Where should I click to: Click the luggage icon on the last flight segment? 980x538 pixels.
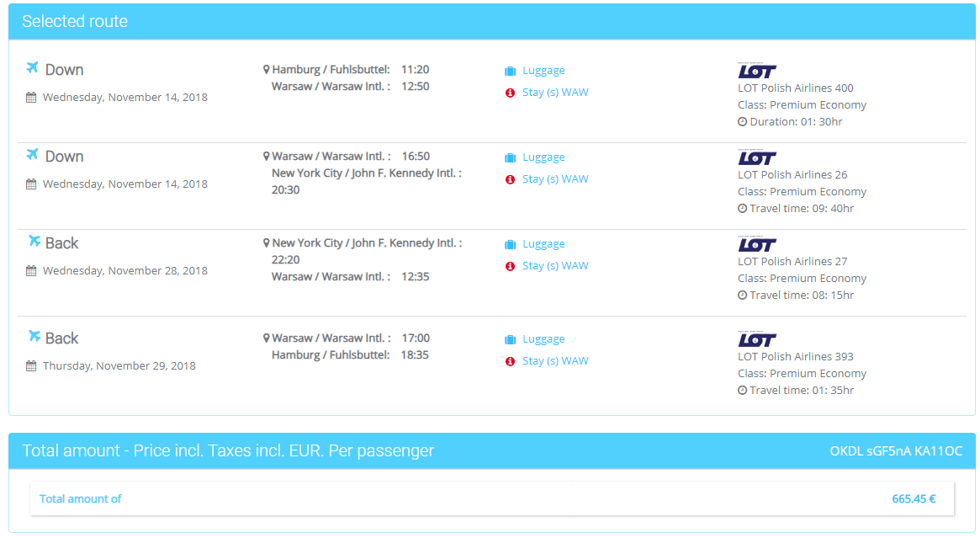point(510,338)
